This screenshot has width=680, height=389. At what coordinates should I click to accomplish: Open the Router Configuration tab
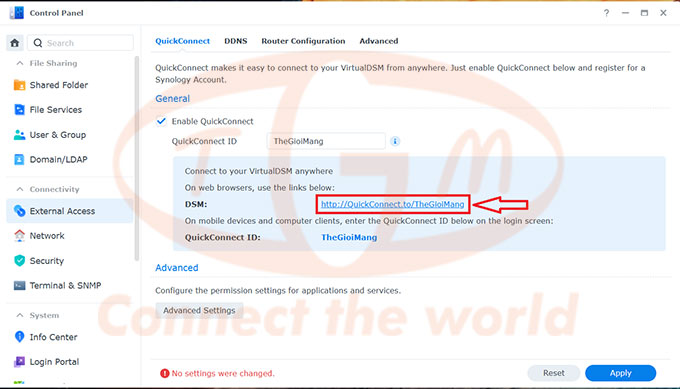(303, 41)
